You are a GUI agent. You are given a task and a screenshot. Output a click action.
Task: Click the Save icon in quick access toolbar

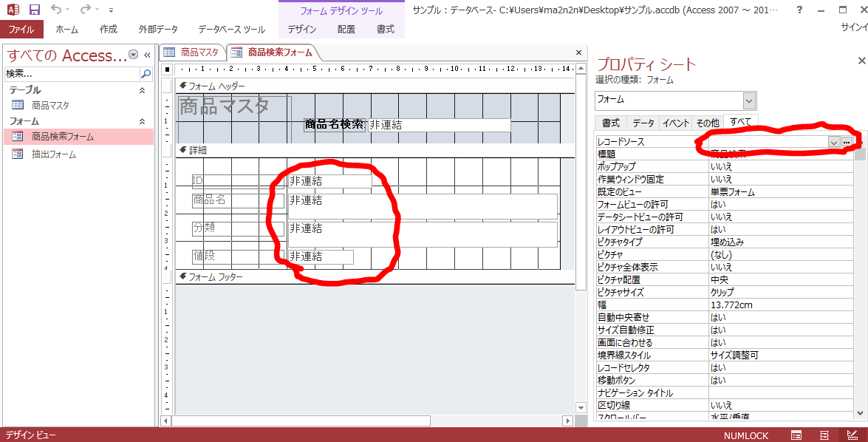point(34,10)
